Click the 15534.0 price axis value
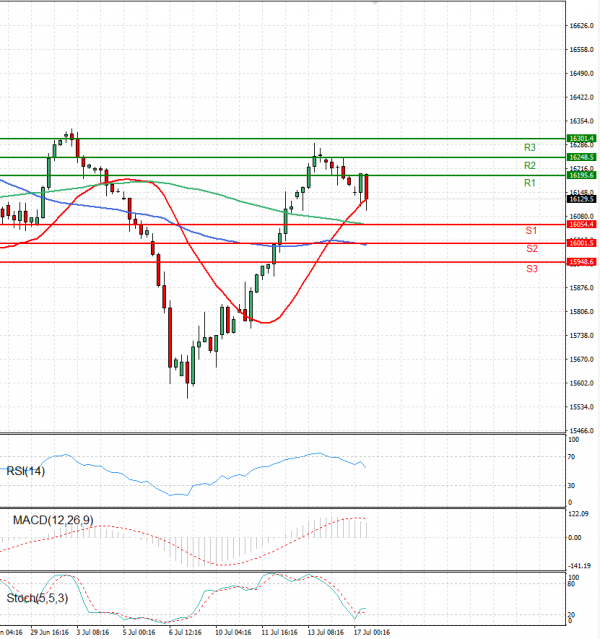 point(581,407)
